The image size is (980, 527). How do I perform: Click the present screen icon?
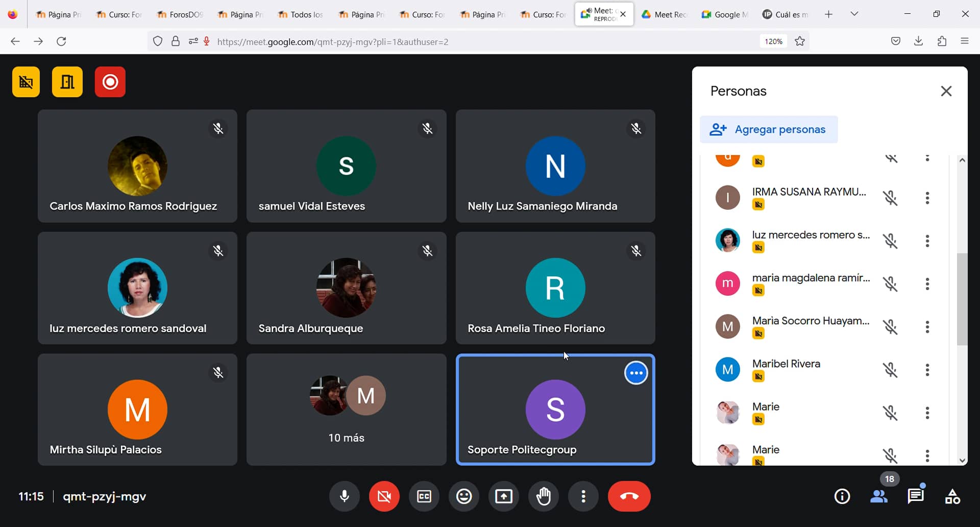(503, 496)
